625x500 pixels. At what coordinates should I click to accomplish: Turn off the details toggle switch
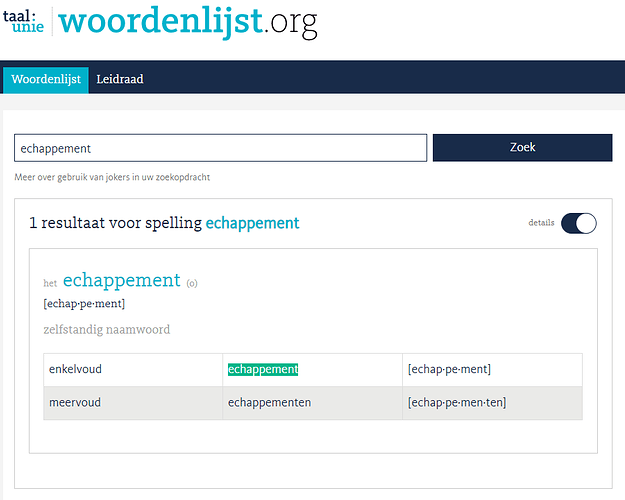click(578, 223)
